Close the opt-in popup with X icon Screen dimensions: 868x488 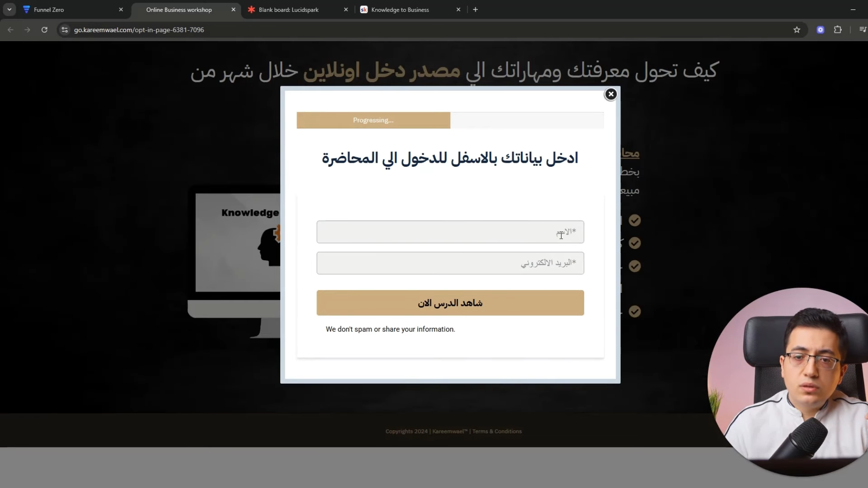click(x=611, y=94)
